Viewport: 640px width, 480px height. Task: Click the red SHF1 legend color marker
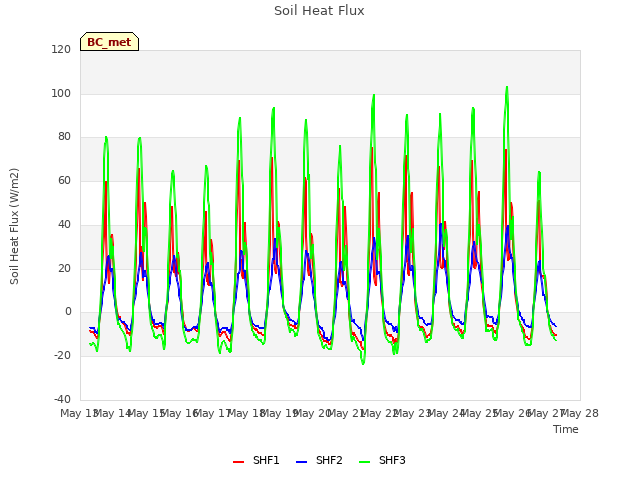tap(238, 462)
